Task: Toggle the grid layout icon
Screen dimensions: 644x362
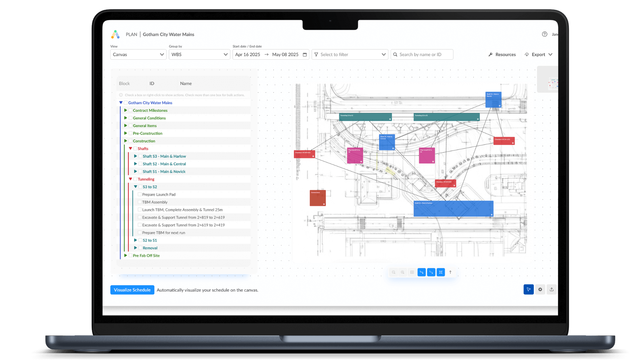Action: pyautogui.click(x=412, y=272)
